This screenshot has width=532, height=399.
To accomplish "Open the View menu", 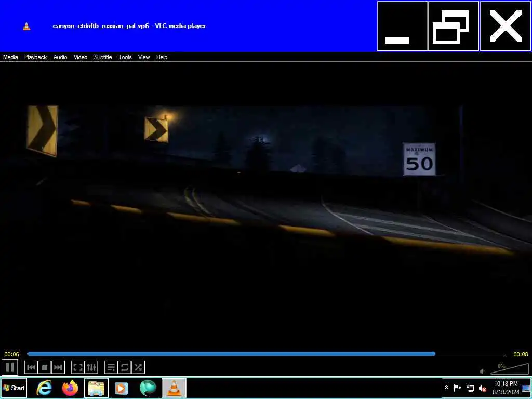I will (144, 57).
